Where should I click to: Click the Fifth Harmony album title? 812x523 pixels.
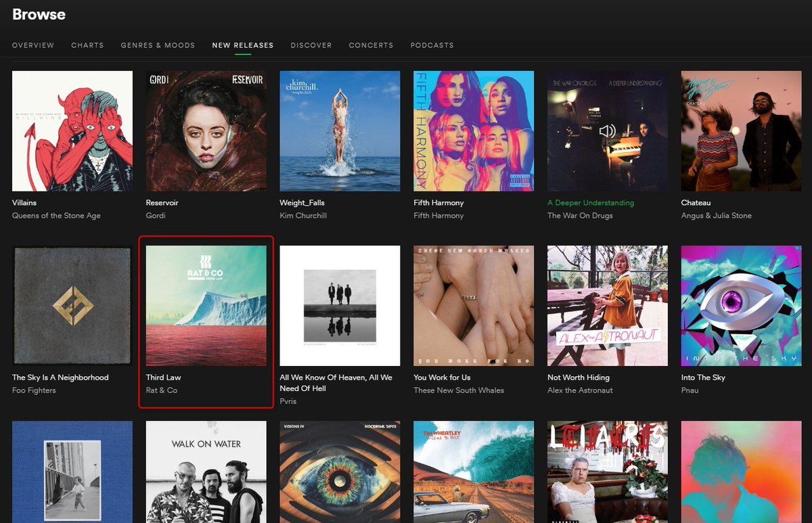tap(438, 203)
